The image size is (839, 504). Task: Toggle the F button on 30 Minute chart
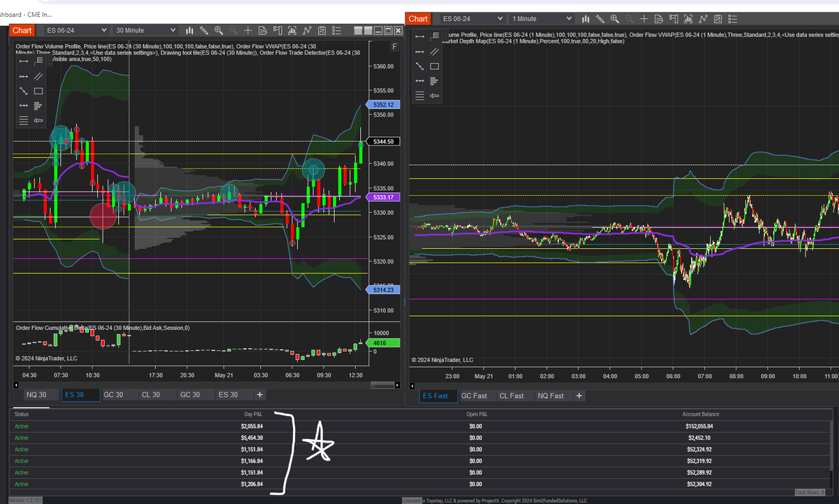coord(395,46)
